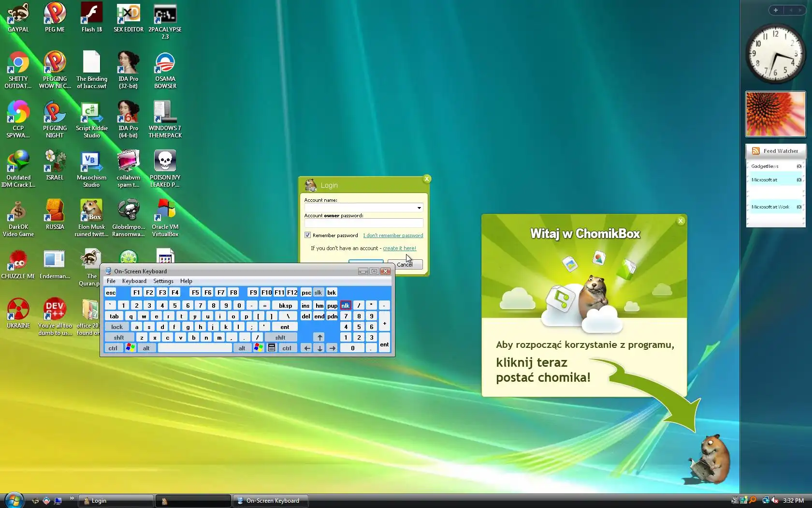
Task: Click the application menu key
Action: pos(272,348)
